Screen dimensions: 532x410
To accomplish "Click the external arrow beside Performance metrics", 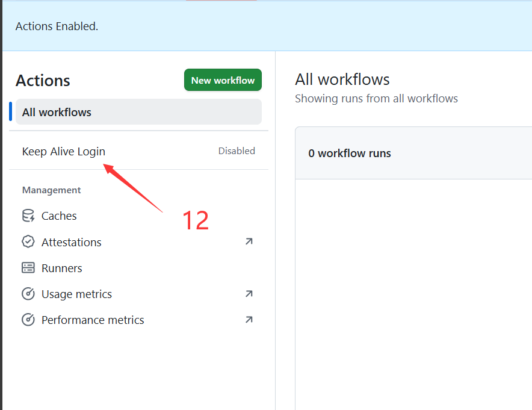I will (249, 320).
